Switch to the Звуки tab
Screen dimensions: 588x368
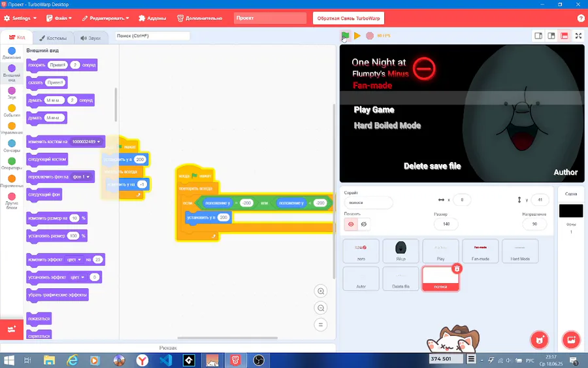90,38
